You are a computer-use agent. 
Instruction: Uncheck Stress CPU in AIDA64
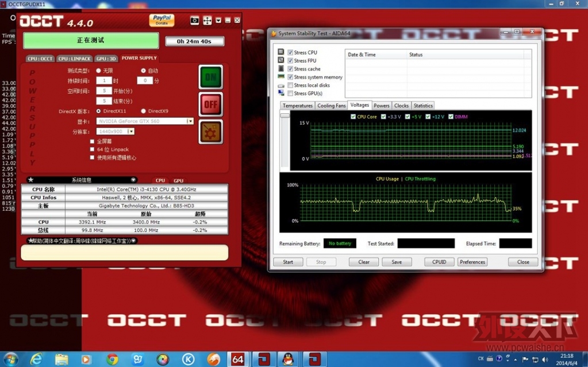point(290,52)
